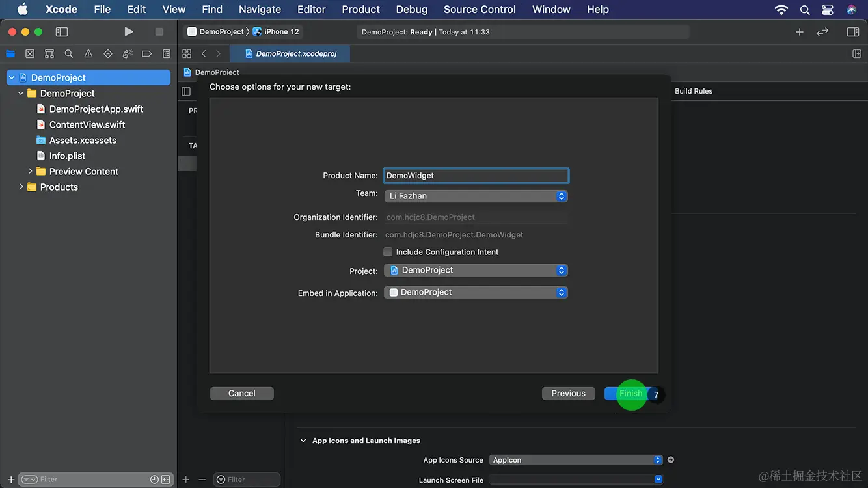This screenshot has height=488, width=868.
Task: Open the Issue navigator warning icon
Action: tap(88, 54)
